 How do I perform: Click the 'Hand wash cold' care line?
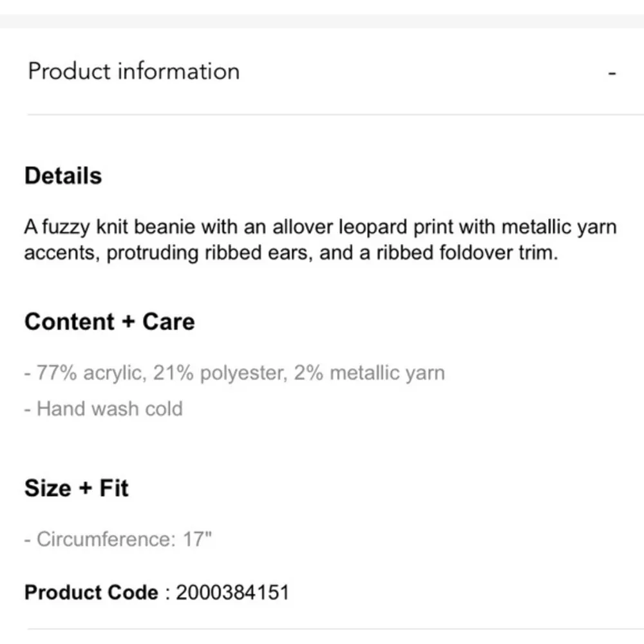[109, 408]
